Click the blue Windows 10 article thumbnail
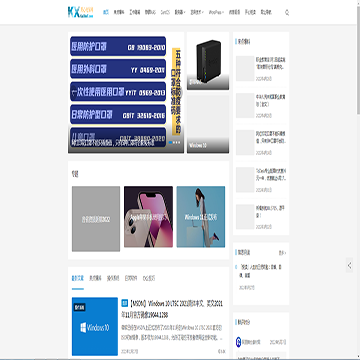360x360 pixels. [95, 326]
